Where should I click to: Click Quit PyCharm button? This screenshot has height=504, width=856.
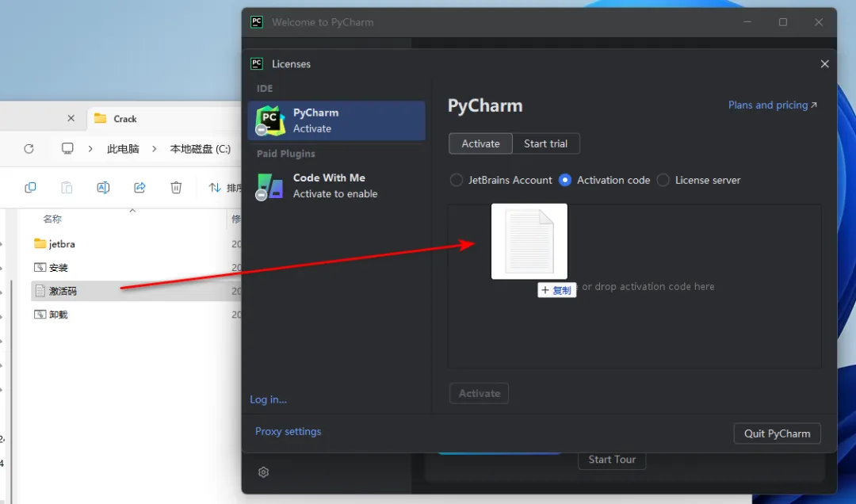(777, 433)
